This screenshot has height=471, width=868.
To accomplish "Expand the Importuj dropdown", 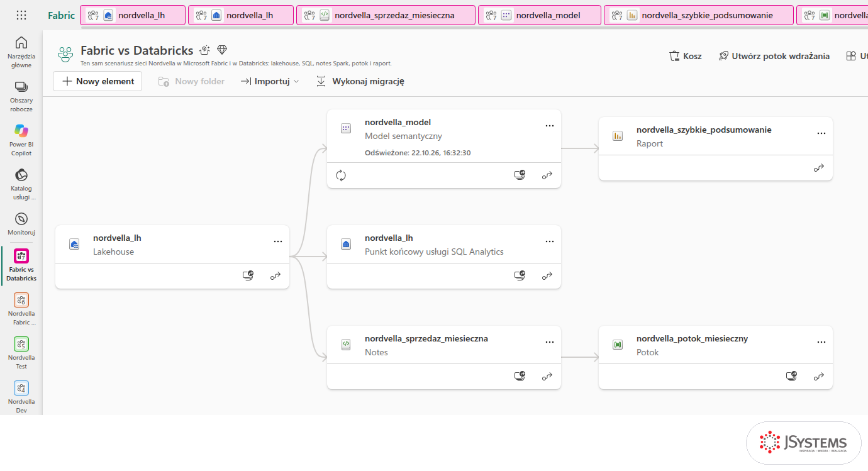I will pos(270,81).
